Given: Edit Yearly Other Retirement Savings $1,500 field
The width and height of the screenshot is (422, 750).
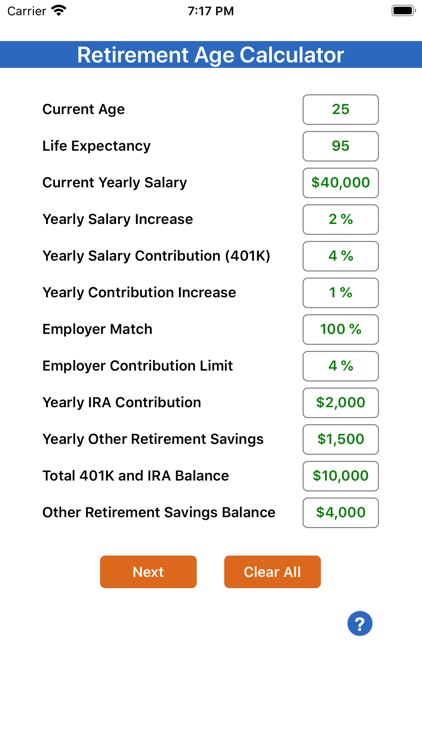Looking at the screenshot, I should click(341, 439).
